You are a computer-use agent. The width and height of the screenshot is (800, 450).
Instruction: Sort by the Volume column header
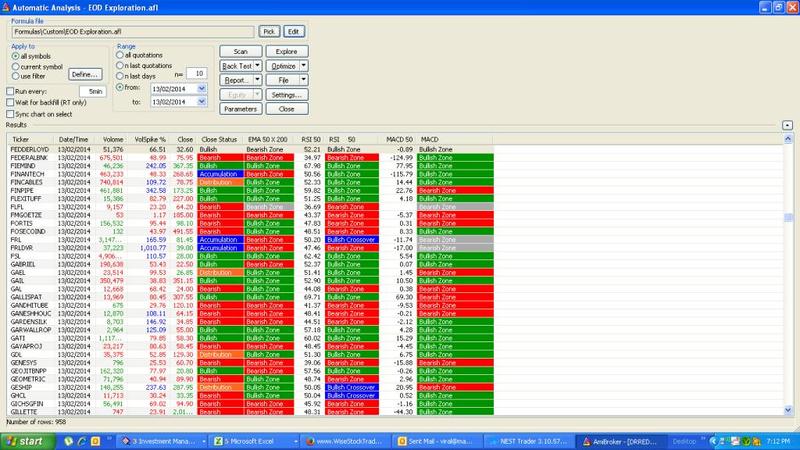(x=110, y=139)
